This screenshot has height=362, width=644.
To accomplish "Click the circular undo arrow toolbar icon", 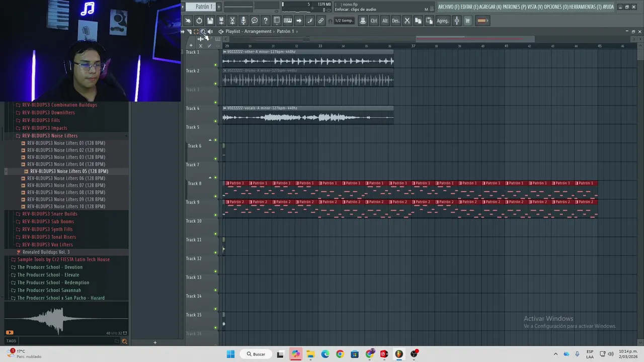I will pyautogui.click(x=199, y=21).
